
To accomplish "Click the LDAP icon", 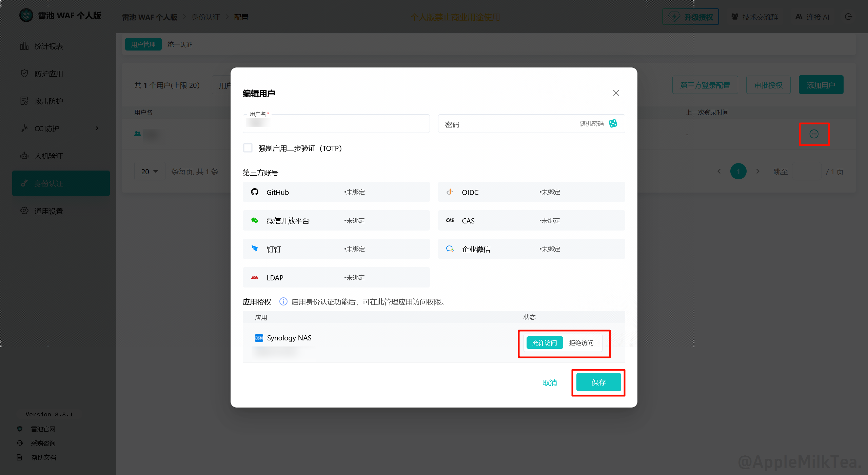I will point(255,278).
